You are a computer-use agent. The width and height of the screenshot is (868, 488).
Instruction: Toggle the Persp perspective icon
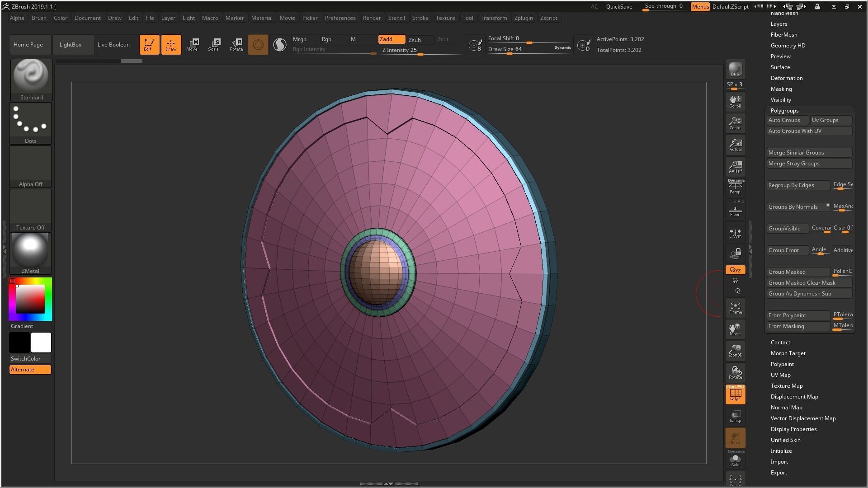coord(735,187)
